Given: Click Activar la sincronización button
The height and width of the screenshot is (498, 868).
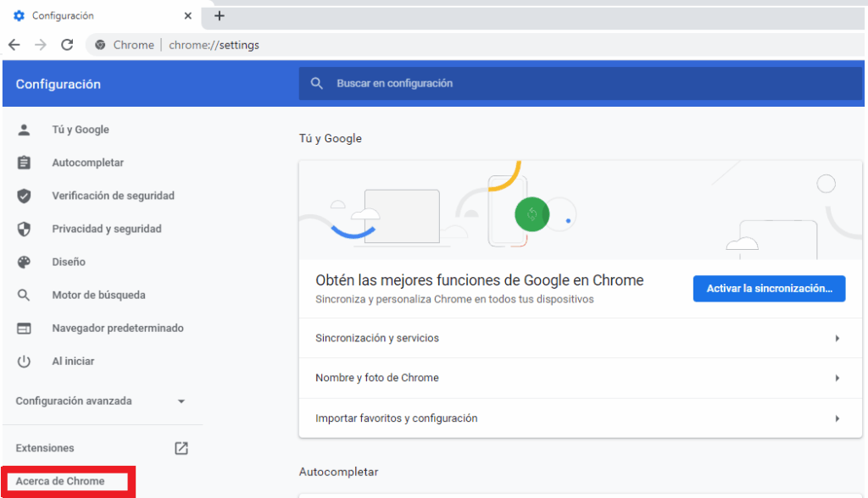Looking at the screenshot, I should [x=769, y=288].
